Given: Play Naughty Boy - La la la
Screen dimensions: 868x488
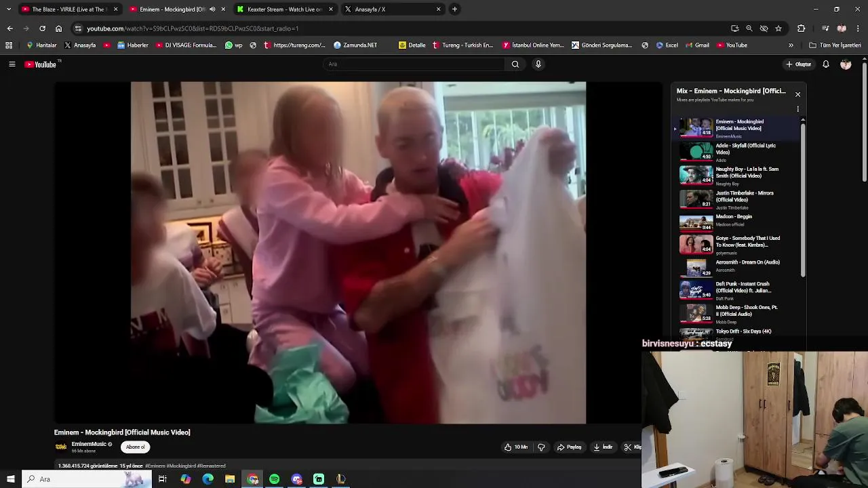Looking at the screenshot, I should point(736,176).
